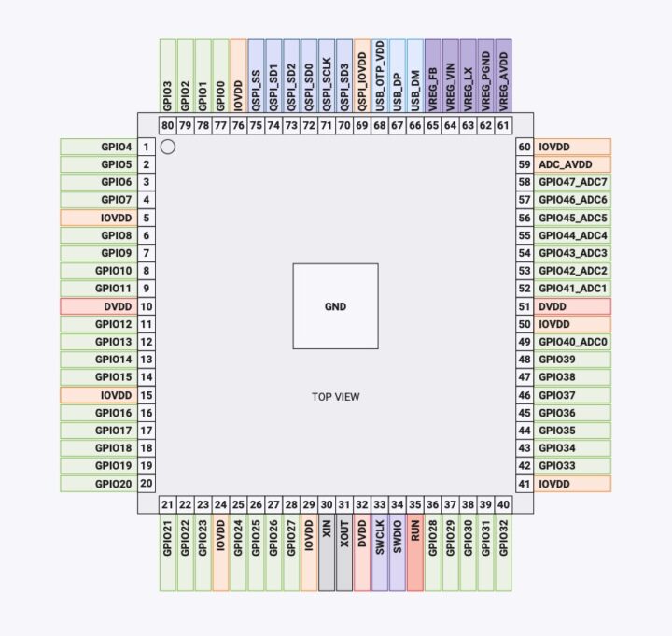Click the TOP VIEW text label
Screen dimensions: 672x636
(335, 397)
